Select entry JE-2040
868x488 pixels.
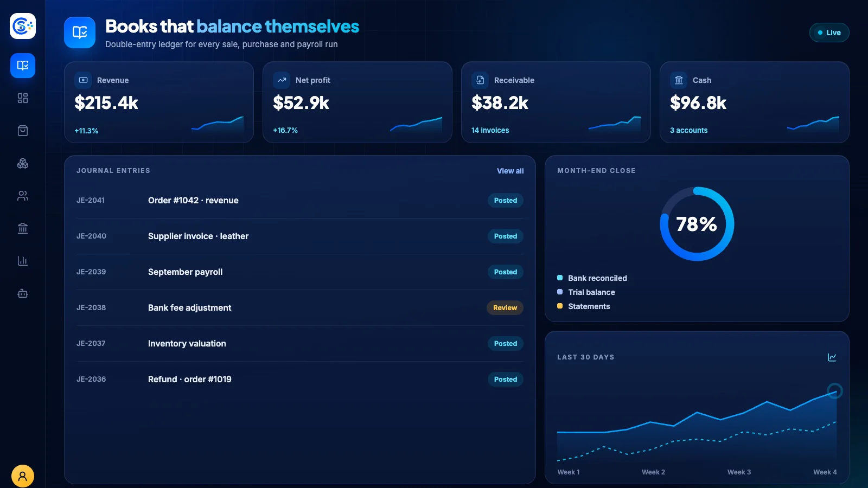point(91,236)
